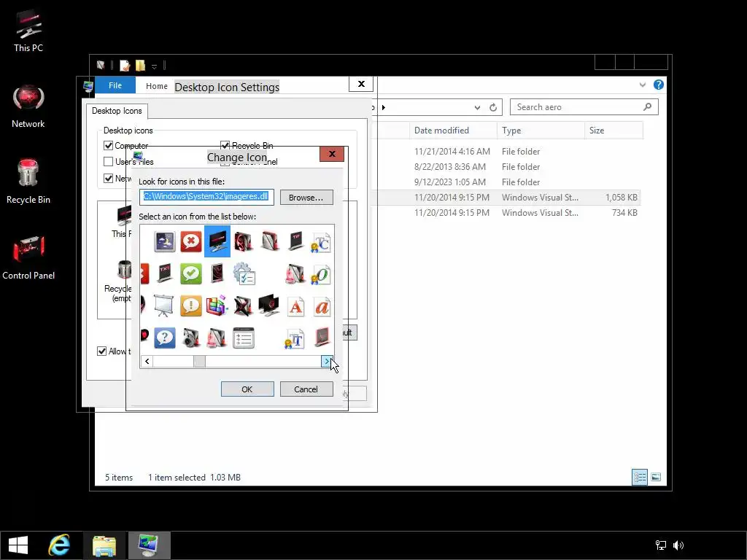Click the icon list horizontal scrollbar thumb
This screenshot has height=560, width=747.
click(x=199, y=362)
